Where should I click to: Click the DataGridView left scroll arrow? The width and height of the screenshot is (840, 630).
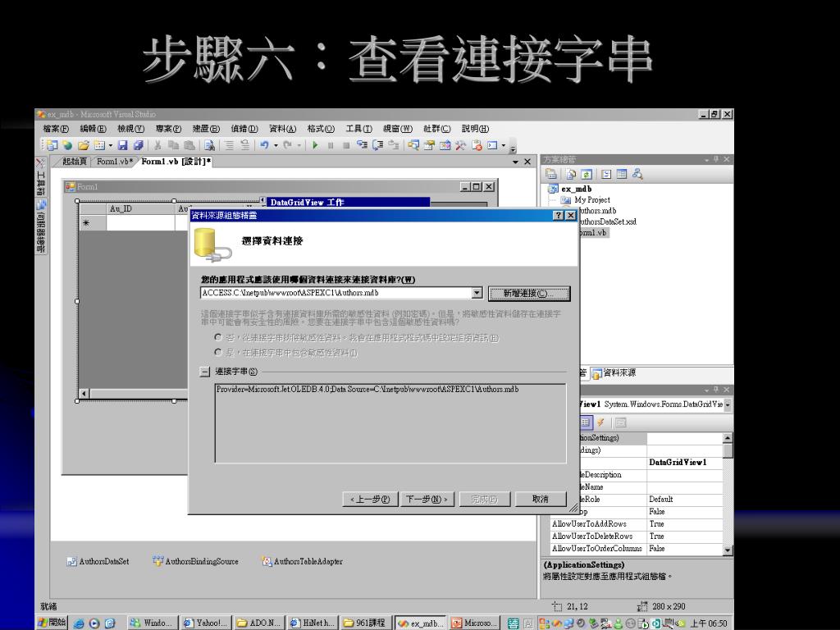(x=84, y=394)
